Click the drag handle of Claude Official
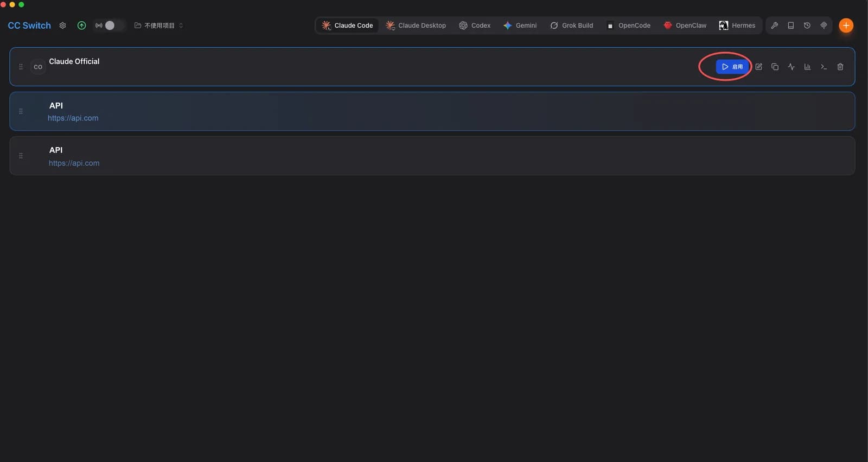This screenshot has height=462, width=868. [x=21, y=67]
